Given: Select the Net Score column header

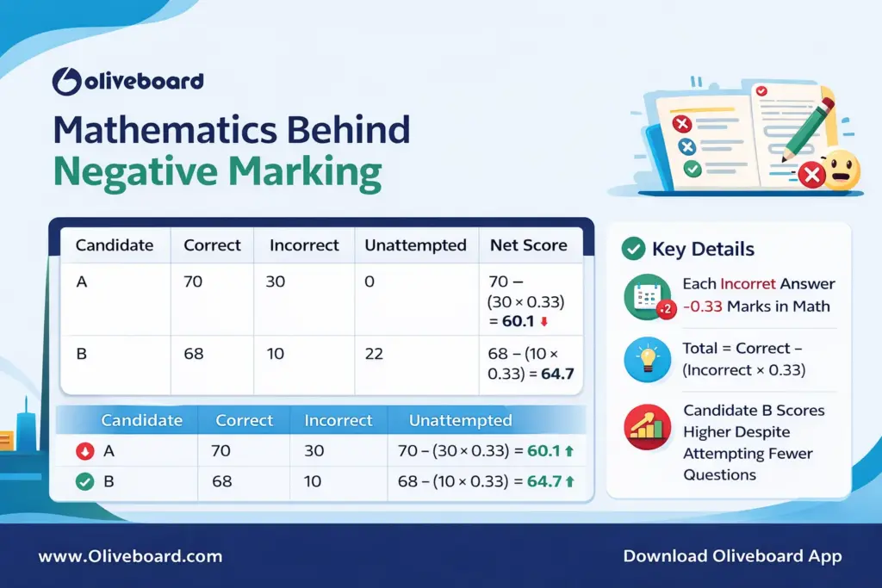Looking at the screenshot, I should pyautogui.click(x=530, y=245).
